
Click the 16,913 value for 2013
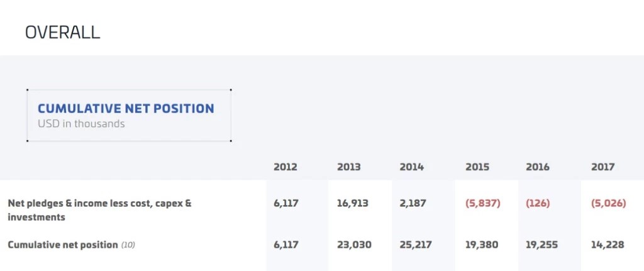353,203
